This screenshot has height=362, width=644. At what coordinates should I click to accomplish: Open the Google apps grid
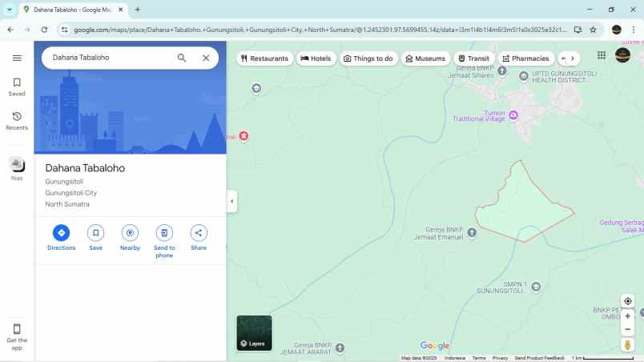click(x=602, y=55)
